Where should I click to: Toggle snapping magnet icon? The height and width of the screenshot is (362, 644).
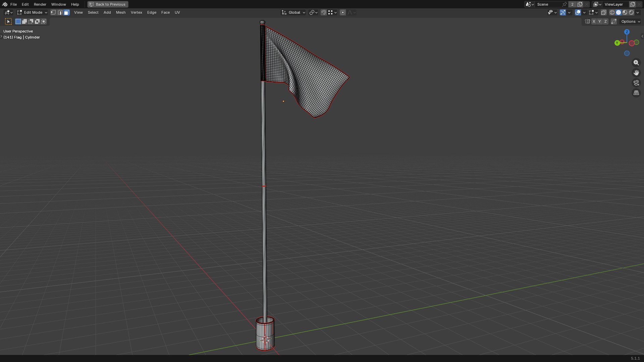[324, 12]
